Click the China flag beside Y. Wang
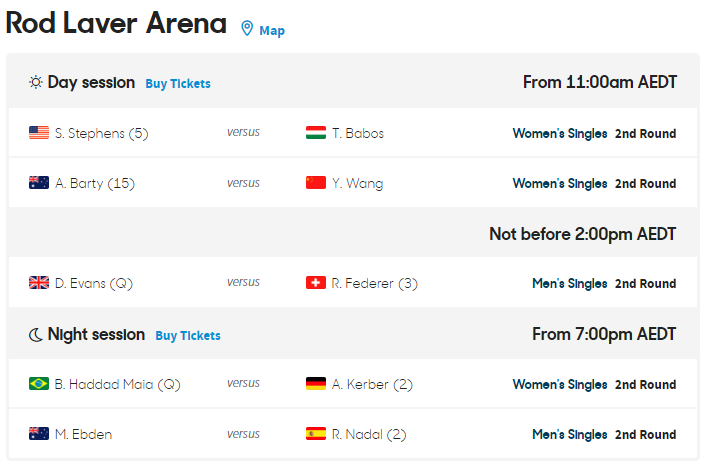 (316, 183)
